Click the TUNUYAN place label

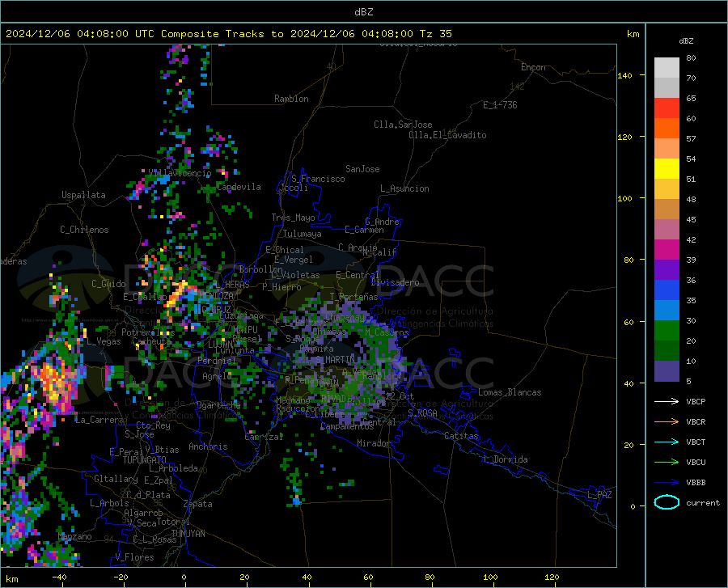pyautogui.click(x=188, y=534)
